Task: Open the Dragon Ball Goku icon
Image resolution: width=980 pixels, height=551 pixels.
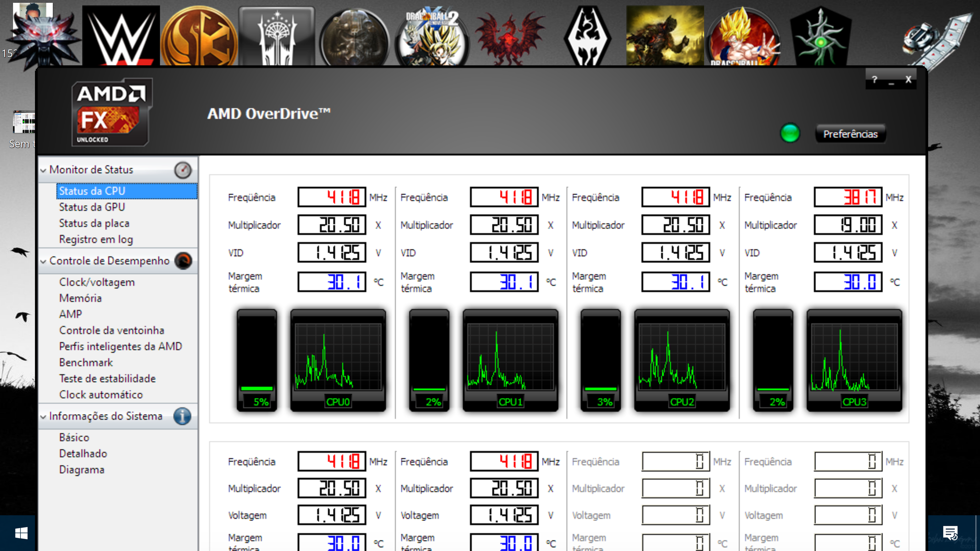Action: pos(743,36)
